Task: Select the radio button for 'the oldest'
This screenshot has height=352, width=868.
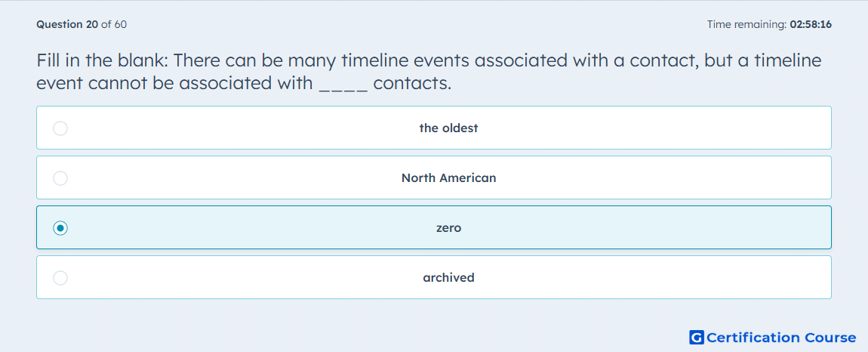Action: click(60, 128)
